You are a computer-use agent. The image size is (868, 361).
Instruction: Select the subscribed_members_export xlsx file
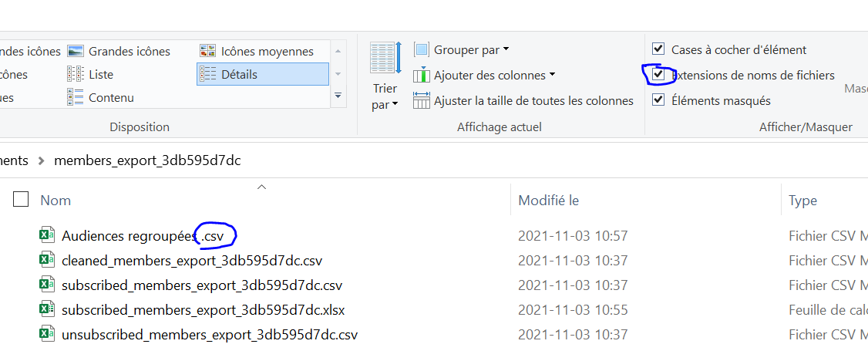click(x=203, y=310)
